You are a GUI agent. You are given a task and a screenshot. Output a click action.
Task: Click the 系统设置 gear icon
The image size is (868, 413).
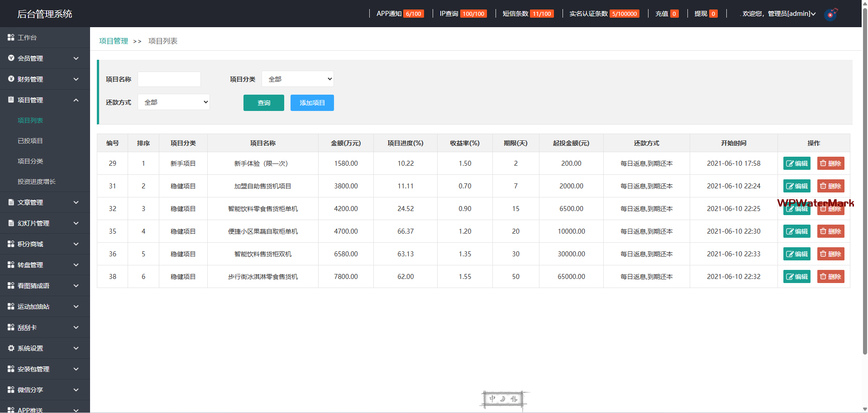[x=11, y=348]
